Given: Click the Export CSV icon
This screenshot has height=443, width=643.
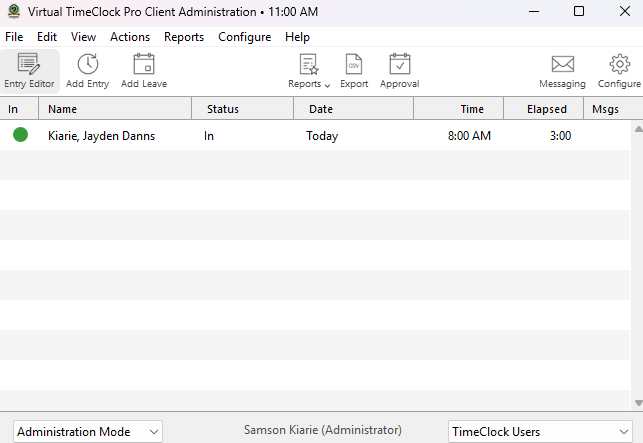Looking at the screenshot, I should (354, 64).
